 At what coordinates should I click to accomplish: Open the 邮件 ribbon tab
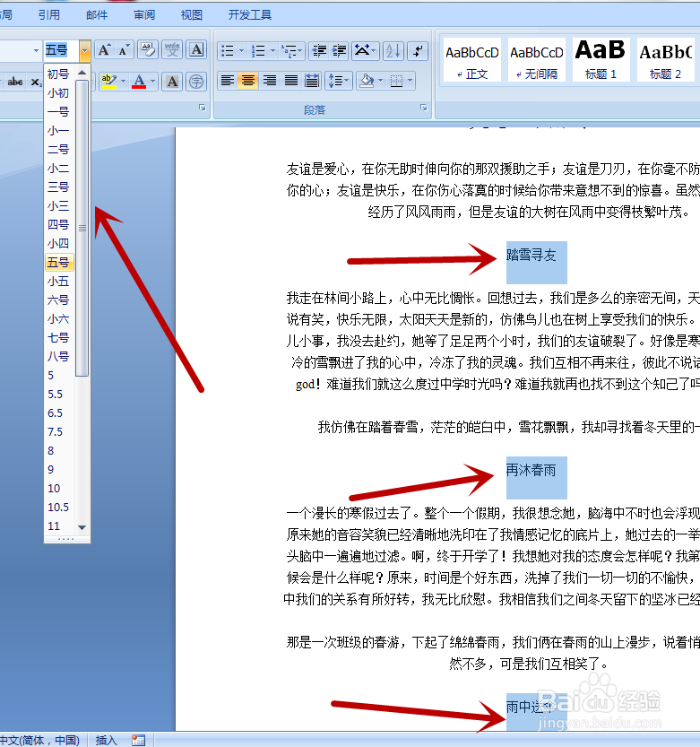97,15
